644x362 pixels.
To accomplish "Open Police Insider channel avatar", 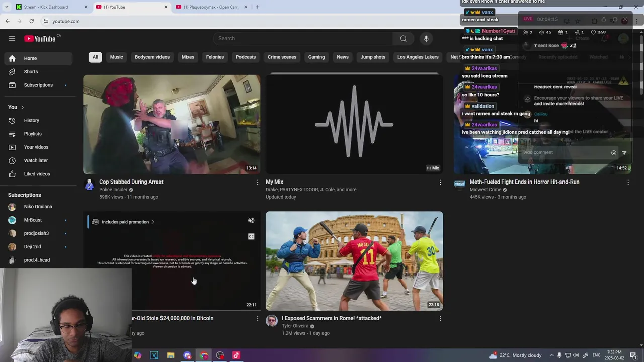I will (89, 185).
